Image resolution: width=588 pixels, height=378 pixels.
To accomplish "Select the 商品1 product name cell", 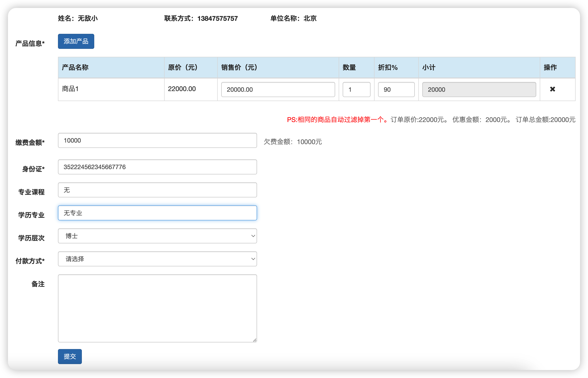I will coord(111,89).
